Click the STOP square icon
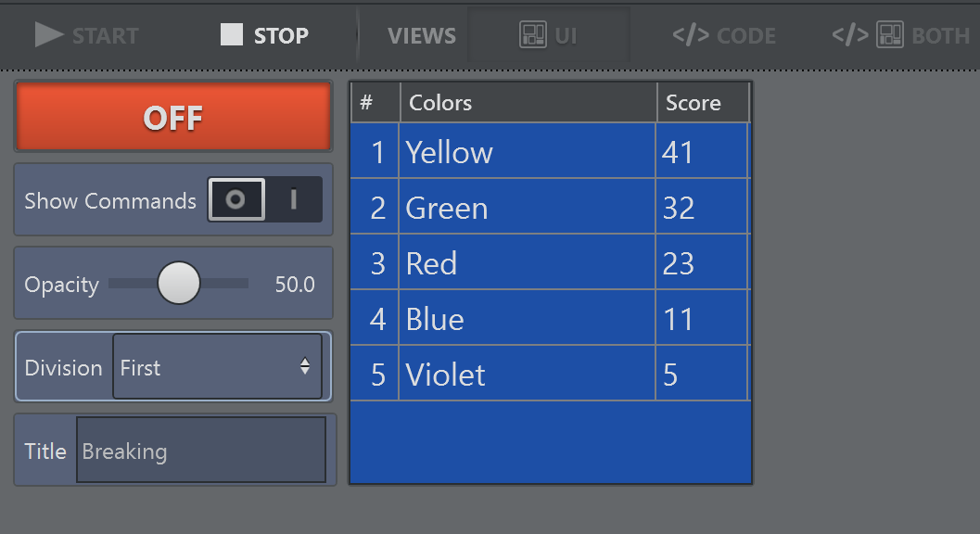980x534 pixels. [x=231, y=35]
